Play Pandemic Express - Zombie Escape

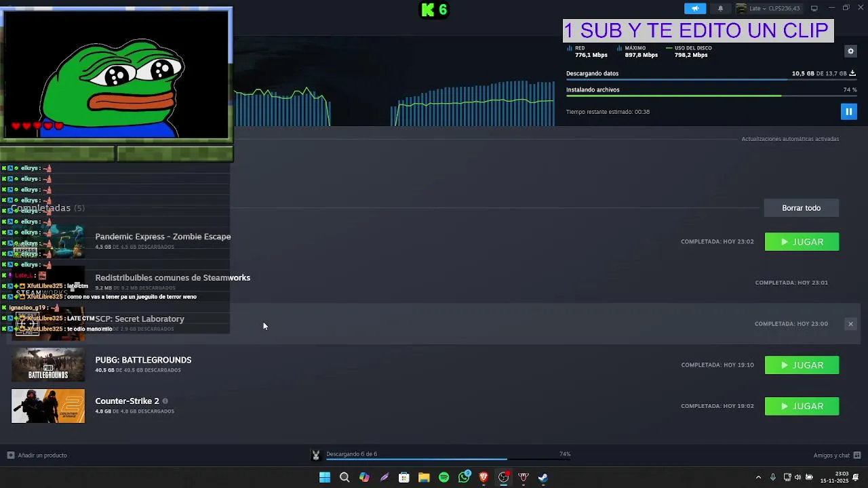coord(802,242)
